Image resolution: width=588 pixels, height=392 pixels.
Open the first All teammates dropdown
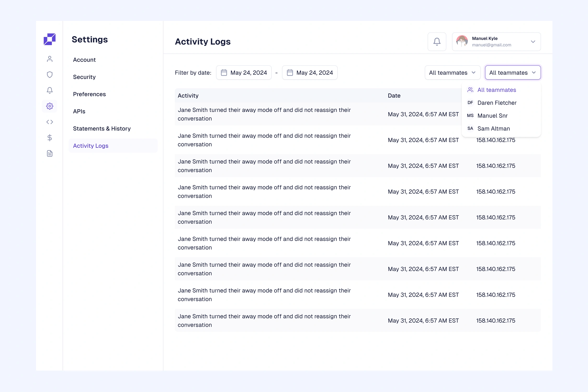452,73
